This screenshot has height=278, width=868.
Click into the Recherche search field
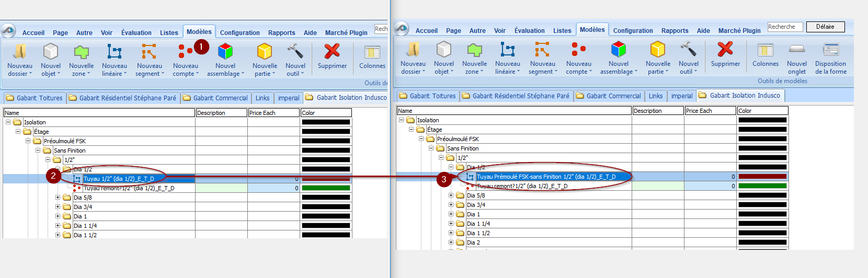[784, 27]
